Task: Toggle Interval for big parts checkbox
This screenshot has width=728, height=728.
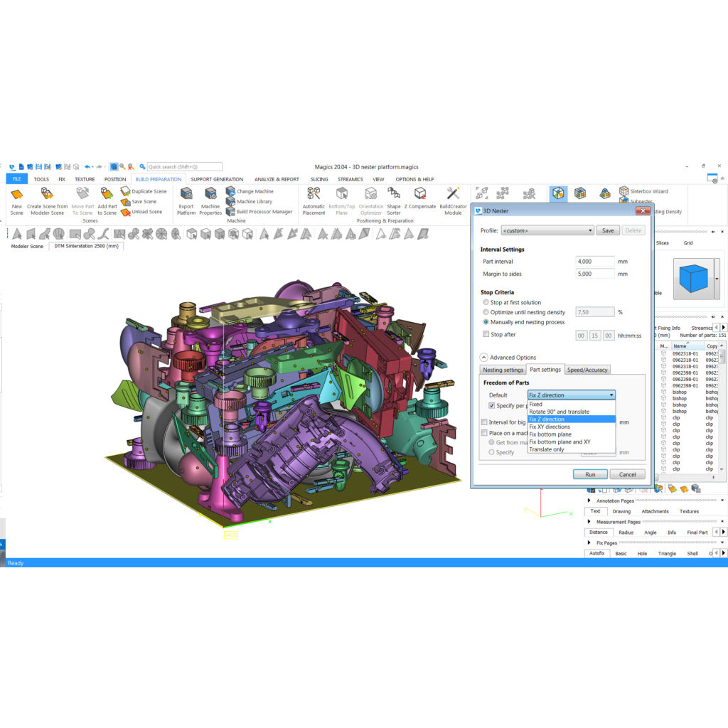Action: pyautogui.click(x=484, y=422)
